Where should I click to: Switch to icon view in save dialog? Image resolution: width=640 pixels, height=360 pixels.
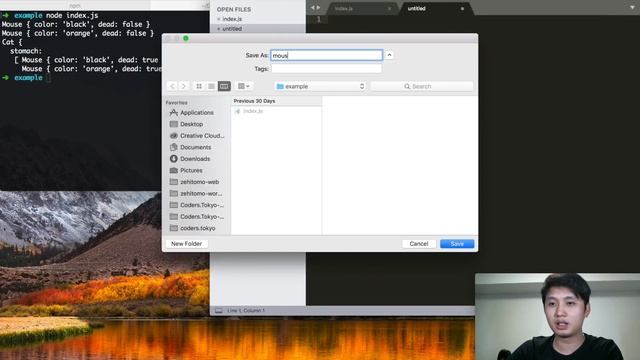(x=199, y=86)
